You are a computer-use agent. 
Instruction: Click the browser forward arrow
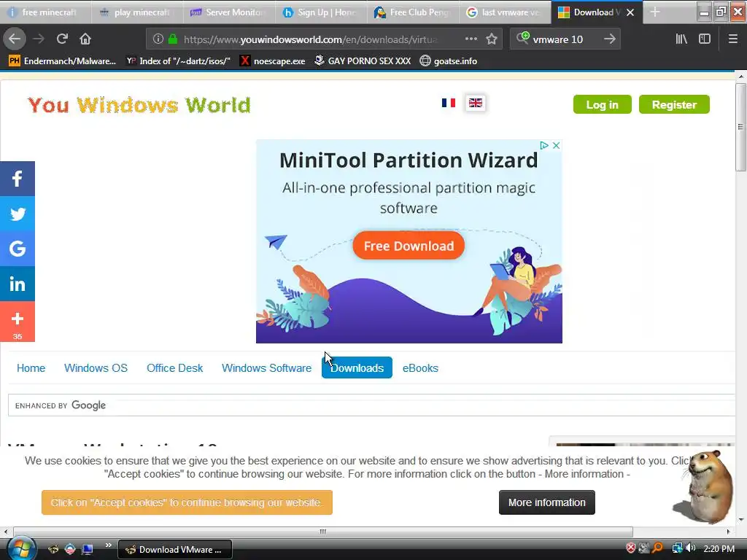tap(39, 39)
